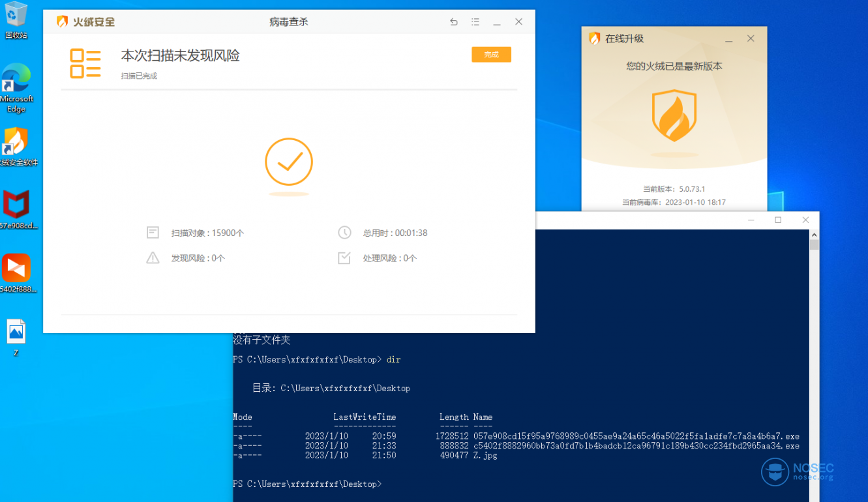The width and height of the screenshot is (868, 502).
Task: Click the 057e908cd15f95a... exe filename in PowerShell
Action: [636, 436]
